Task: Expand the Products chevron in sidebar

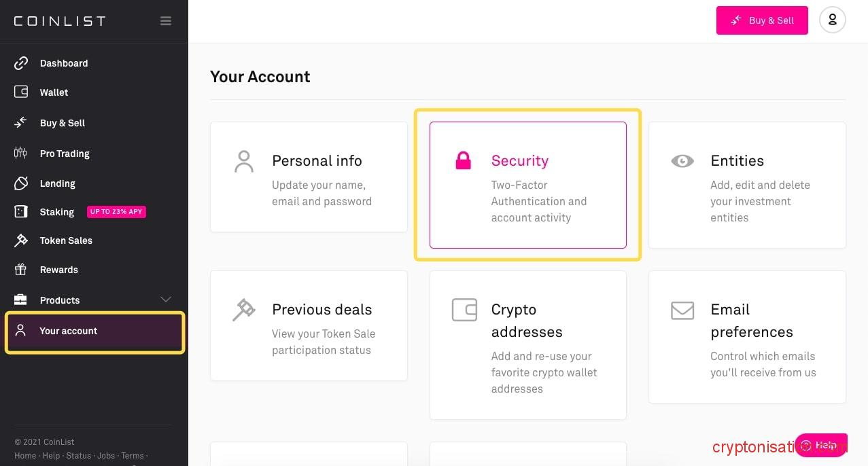Action: pyautogui.click(x=166, y=300)
